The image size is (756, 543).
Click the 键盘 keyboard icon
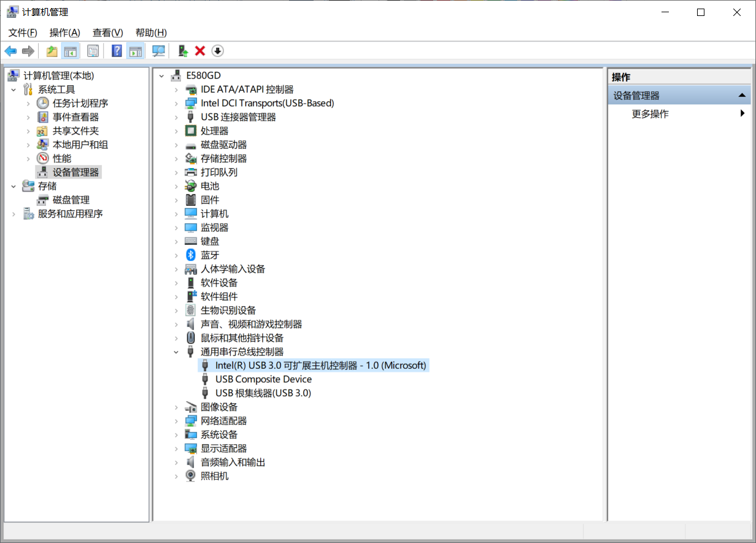click(191, 241)
